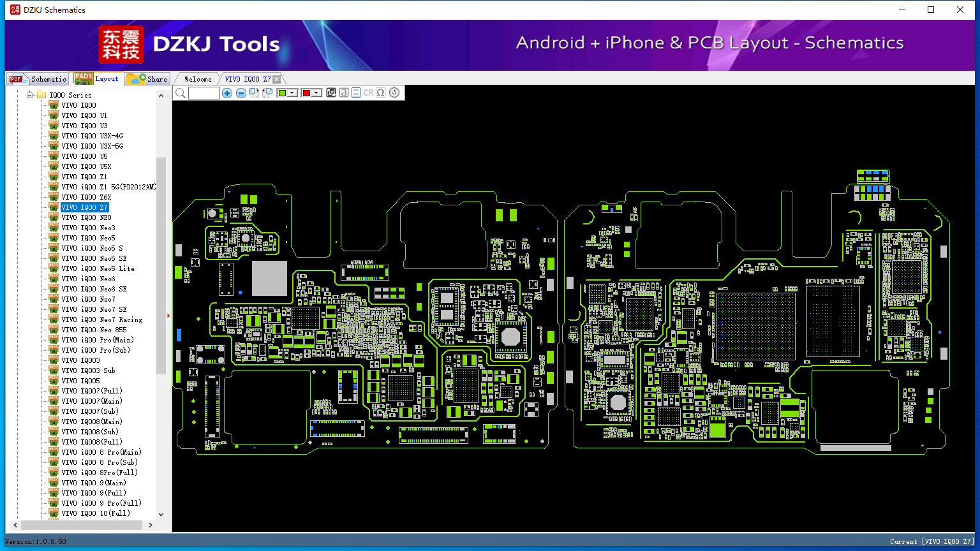Open the VIVO IQOO7(Full) layout

pos(92,391)
